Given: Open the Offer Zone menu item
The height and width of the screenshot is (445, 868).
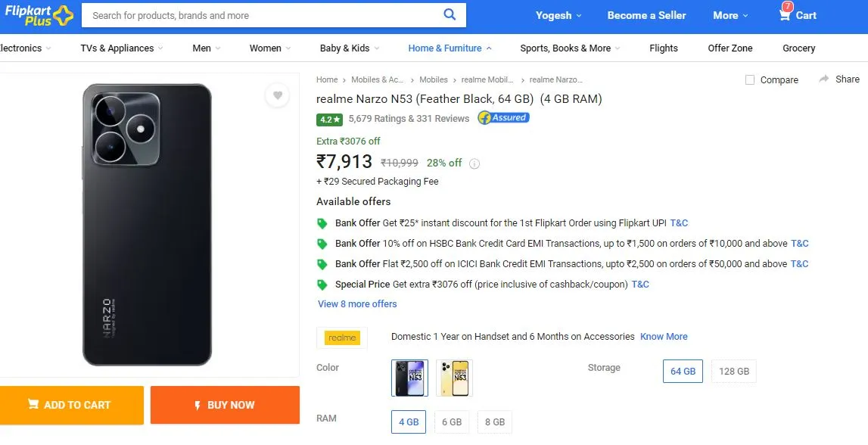Looking at the screenshot, I should click(730, 48).
